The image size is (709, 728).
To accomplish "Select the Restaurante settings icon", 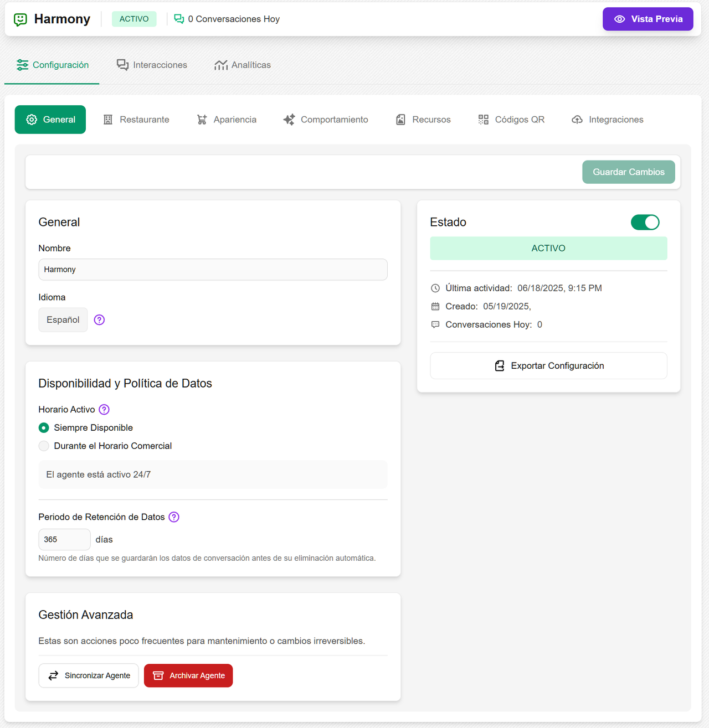I will tap(107, 120).
